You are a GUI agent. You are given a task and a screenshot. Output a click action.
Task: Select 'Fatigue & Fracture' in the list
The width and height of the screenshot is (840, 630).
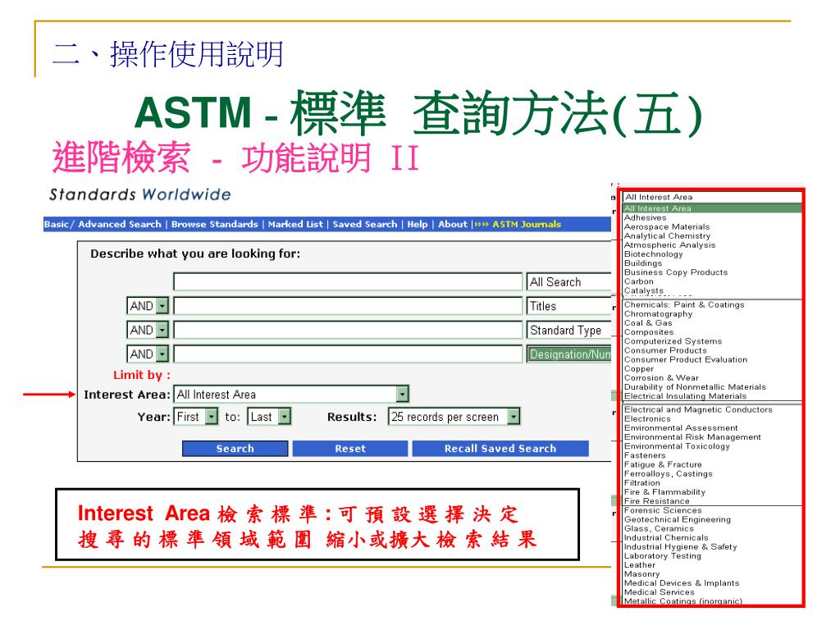click(663, 464)
